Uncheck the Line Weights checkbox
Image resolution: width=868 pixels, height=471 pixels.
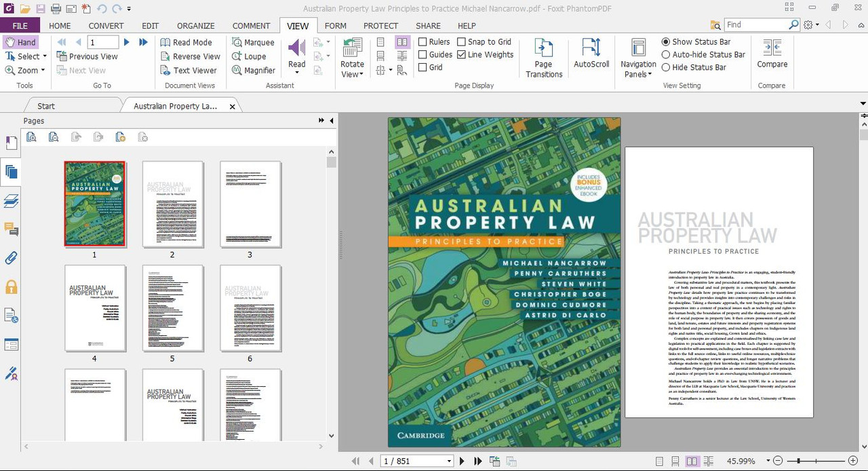pos(461,54)
